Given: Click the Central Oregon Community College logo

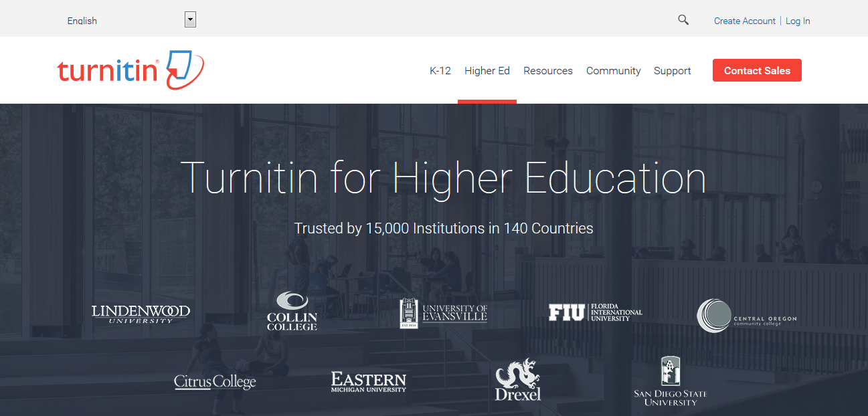Looking at the screenshot, I should [x=746, y=316].
